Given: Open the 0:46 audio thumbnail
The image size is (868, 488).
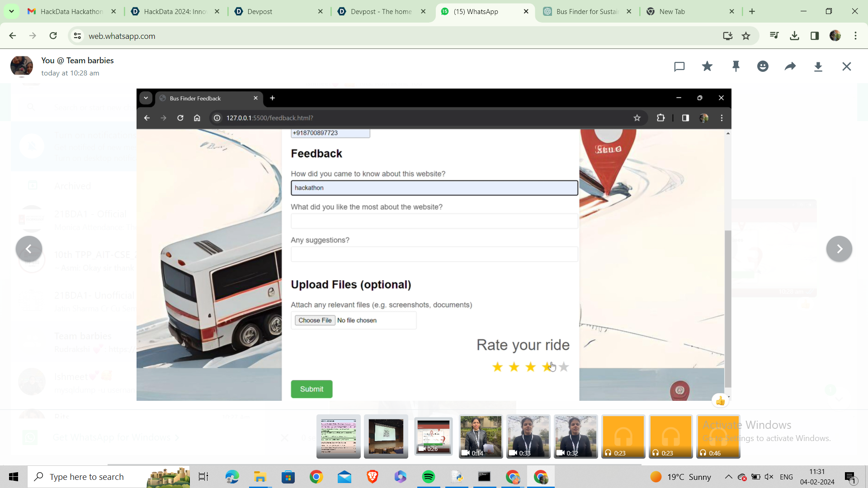Looking at the screenshot, I should pyautogui.click(x=718, y=436).
